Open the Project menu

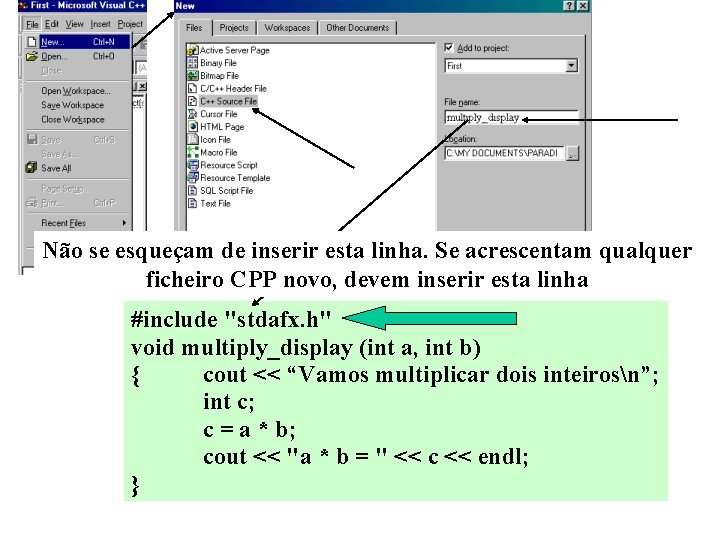tap(130, 24)
